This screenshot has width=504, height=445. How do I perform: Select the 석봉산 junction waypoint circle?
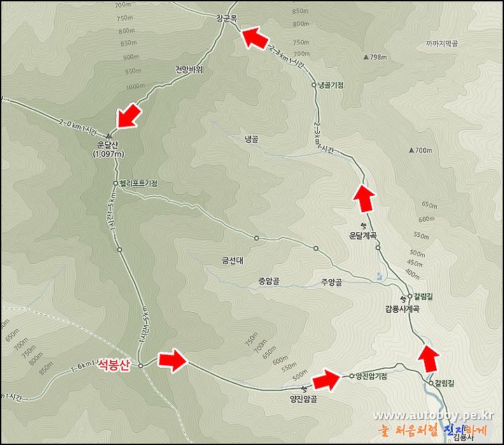pyautogui.click(x=141, y=366)
